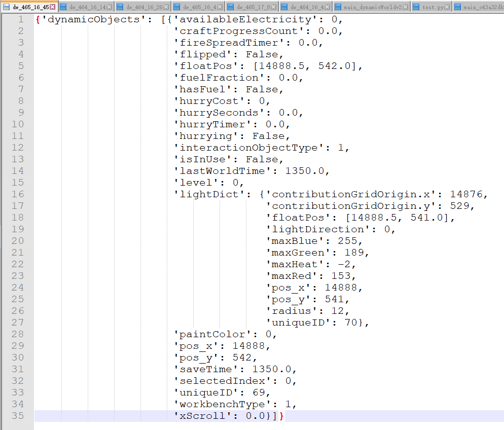Click the disk icon on dw_464_16_4 tab

pyautogui.click(x=284, y=7)
